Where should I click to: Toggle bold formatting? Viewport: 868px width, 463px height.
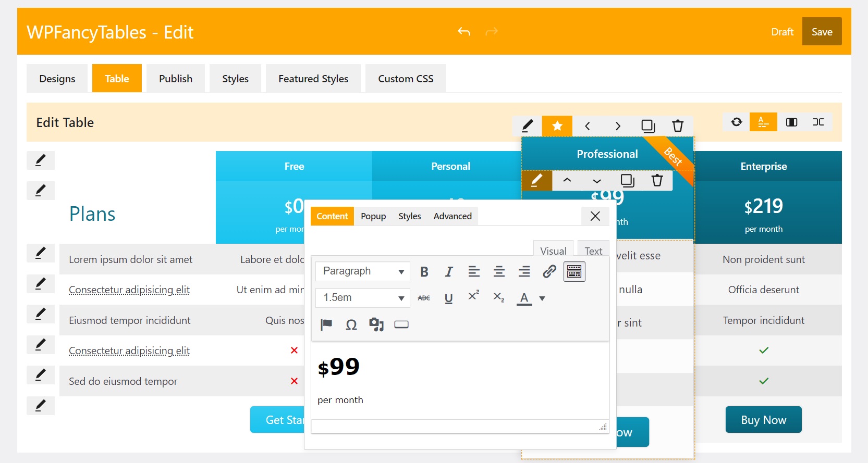click(424, 271)
